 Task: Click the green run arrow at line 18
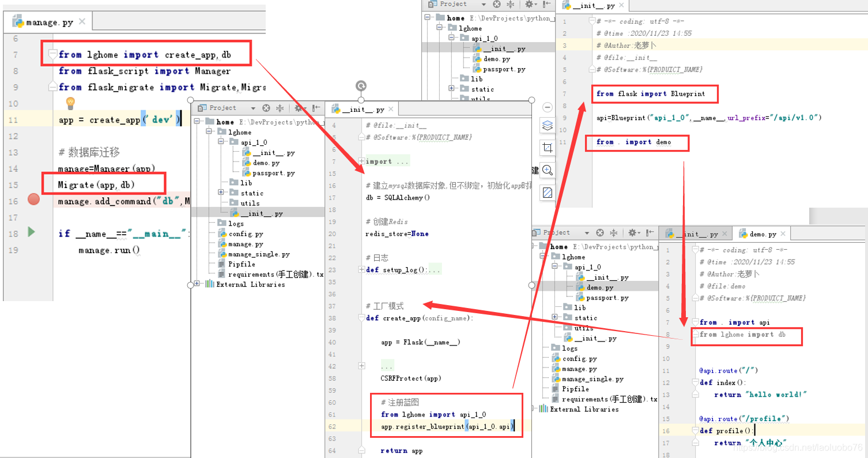pyautogui.click(x=32, y=232)
